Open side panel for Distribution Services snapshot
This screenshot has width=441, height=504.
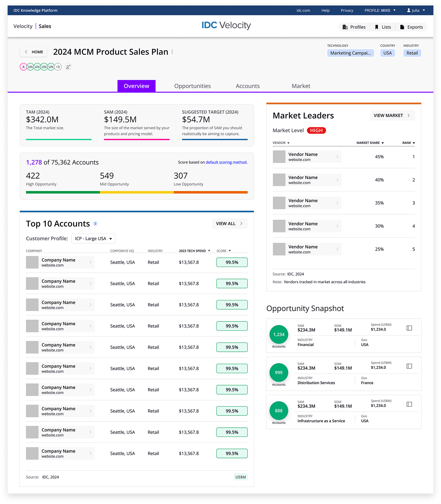pos(409,366)
